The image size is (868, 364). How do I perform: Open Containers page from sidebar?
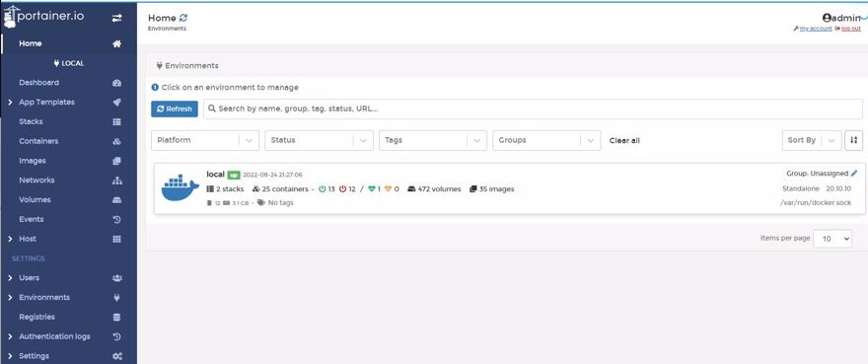(x=38, y=141)
